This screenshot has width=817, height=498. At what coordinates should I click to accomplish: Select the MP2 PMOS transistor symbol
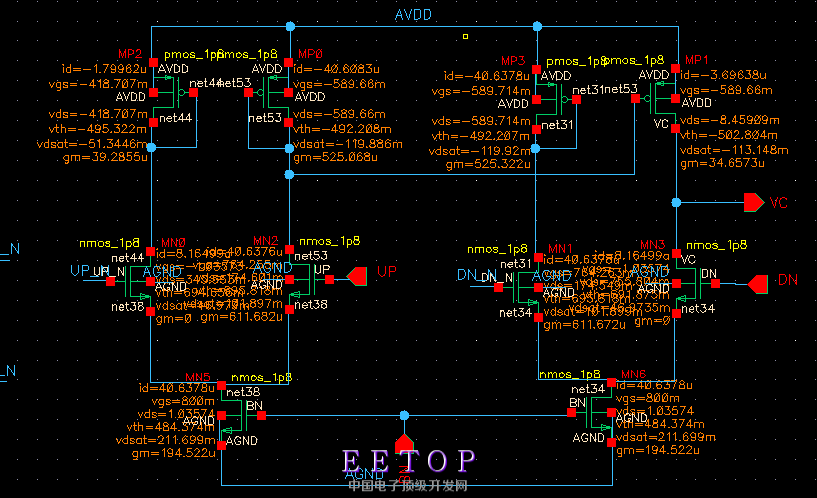[x=174, y=93]
